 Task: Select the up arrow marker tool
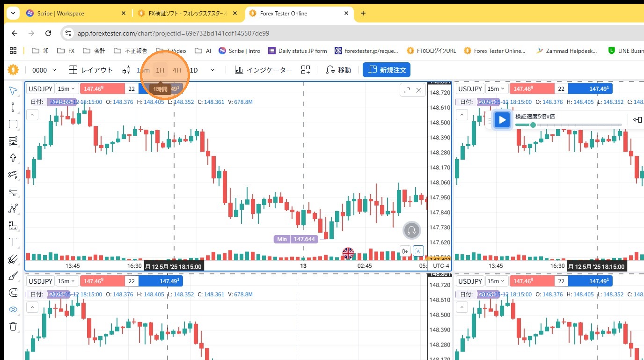[x=13, y=158]
